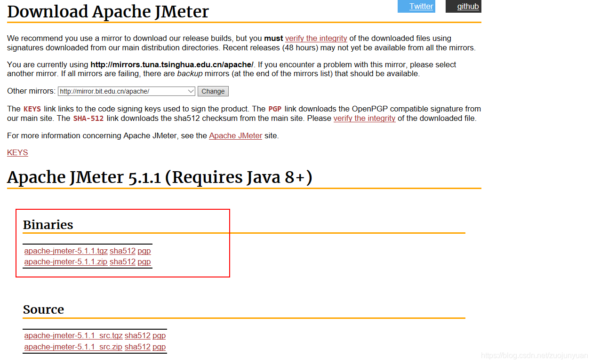Open the Apache JMeter site link
The image size is (592, 364).
click(x=236, y=135)
